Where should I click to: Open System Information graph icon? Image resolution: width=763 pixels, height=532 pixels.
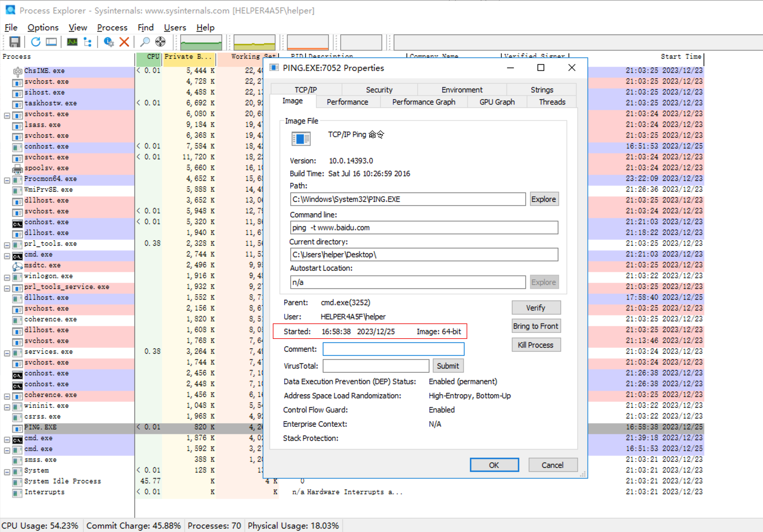click(72, 42)
